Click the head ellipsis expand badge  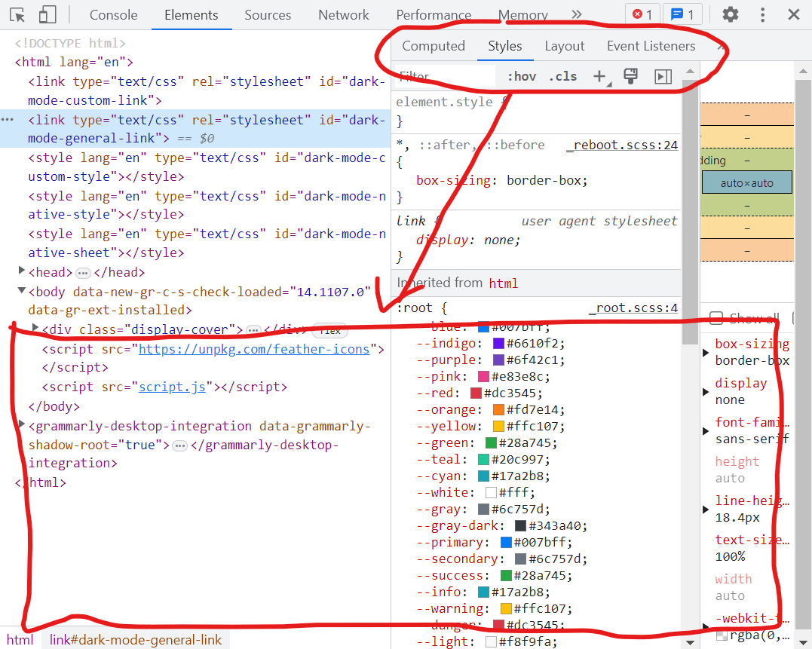83,274
